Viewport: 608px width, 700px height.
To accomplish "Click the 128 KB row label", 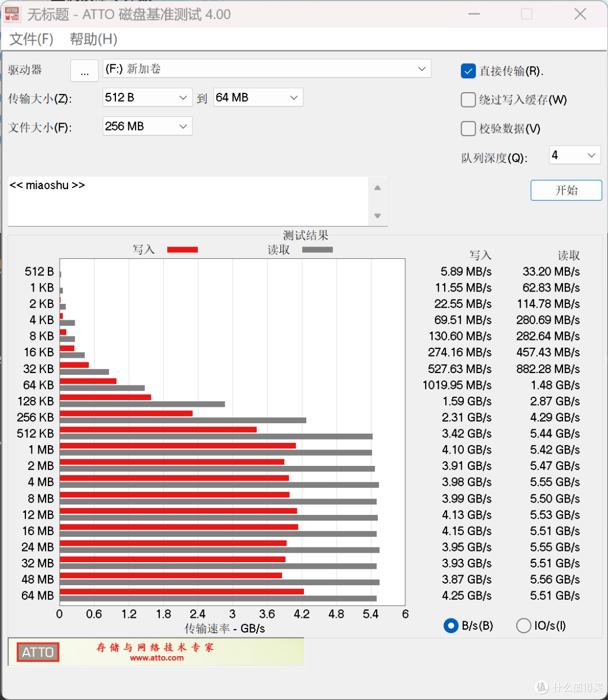I will tap(36, 401).
